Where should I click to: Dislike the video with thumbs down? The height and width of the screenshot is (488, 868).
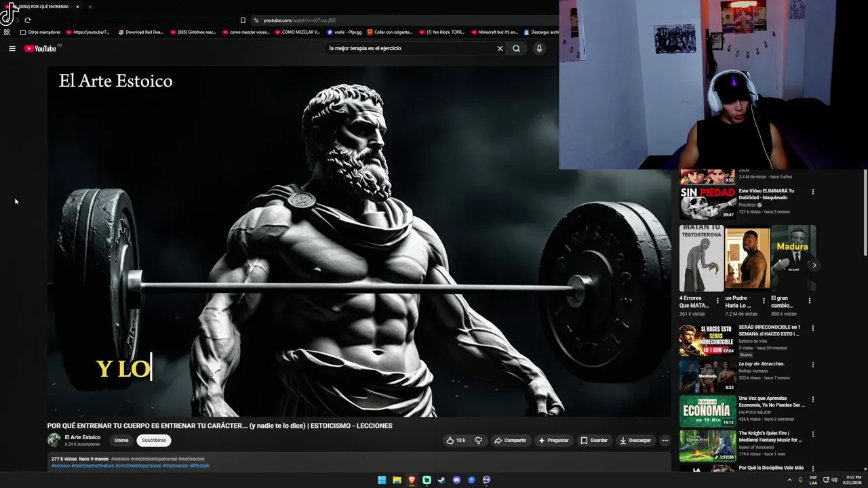(x=478, y=441)
